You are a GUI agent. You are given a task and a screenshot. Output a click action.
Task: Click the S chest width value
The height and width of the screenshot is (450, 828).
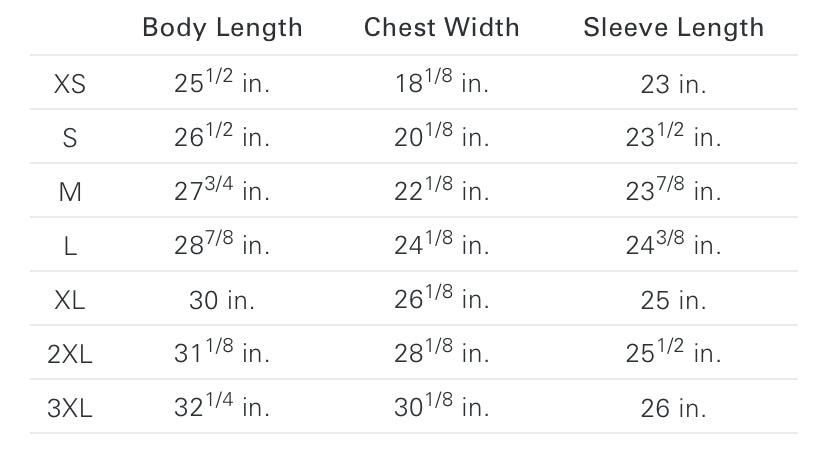pyautogui.click(x=442, y=137)
